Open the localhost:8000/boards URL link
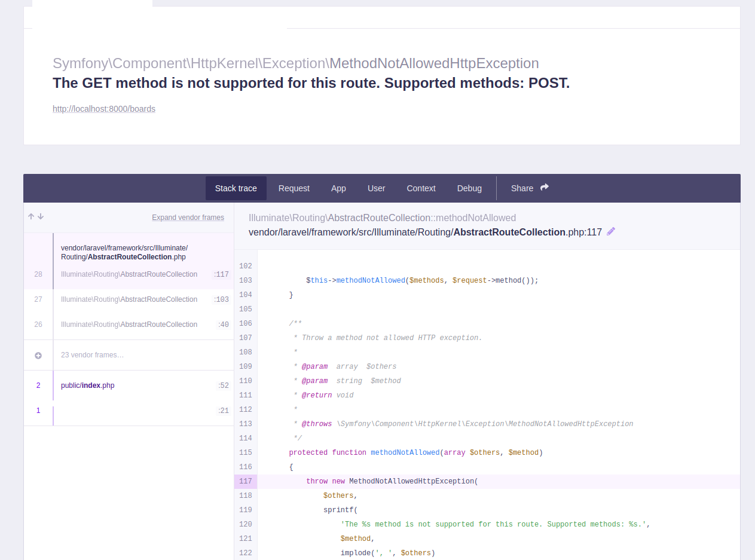 point(104,109)
